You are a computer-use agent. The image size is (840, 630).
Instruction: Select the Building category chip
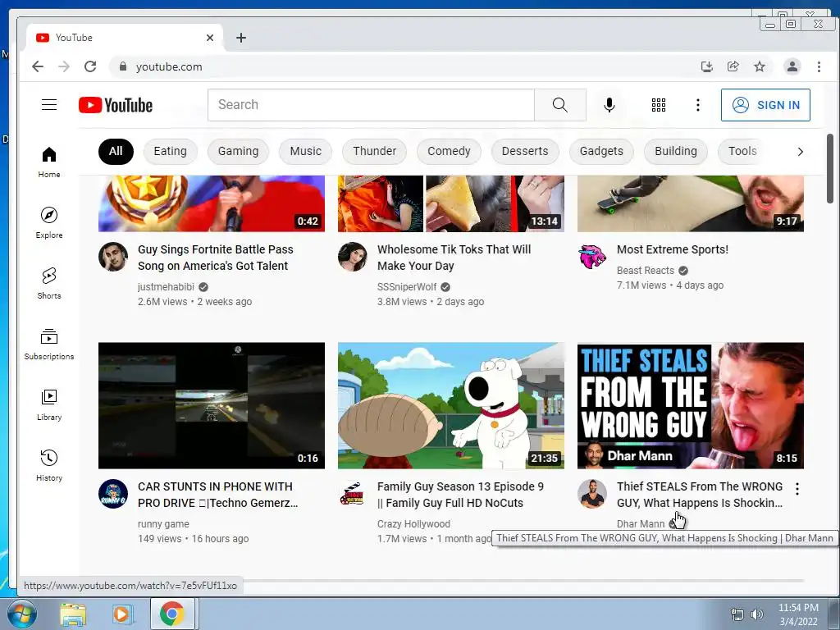click(676, 151)
